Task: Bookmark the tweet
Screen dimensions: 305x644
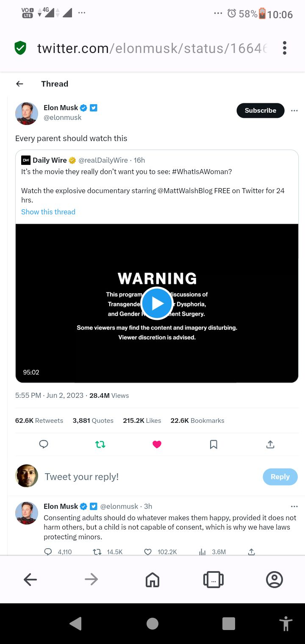Action: point(213,444)
